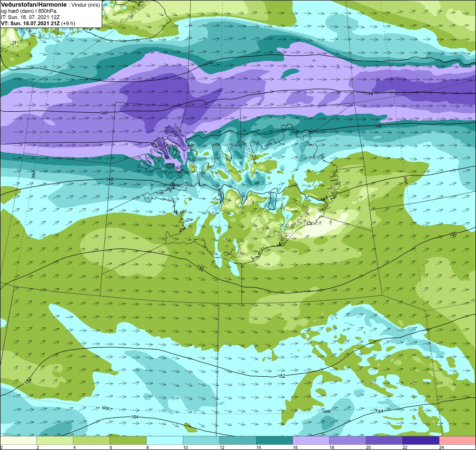Click the '10W' longitude label

point(406,181)
